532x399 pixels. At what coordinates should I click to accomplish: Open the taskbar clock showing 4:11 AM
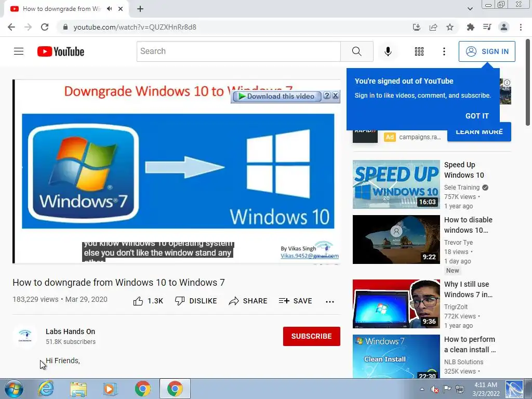tap(486, 389)
